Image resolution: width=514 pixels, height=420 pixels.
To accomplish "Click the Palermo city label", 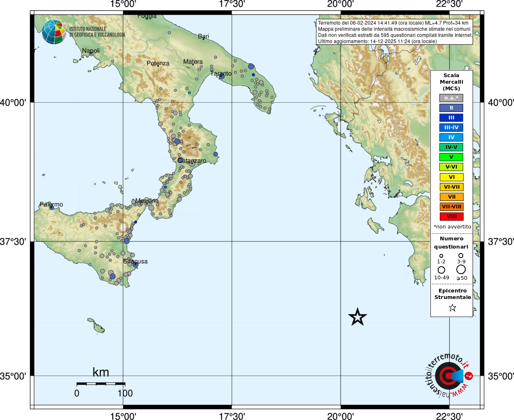I will pos(51,204).
